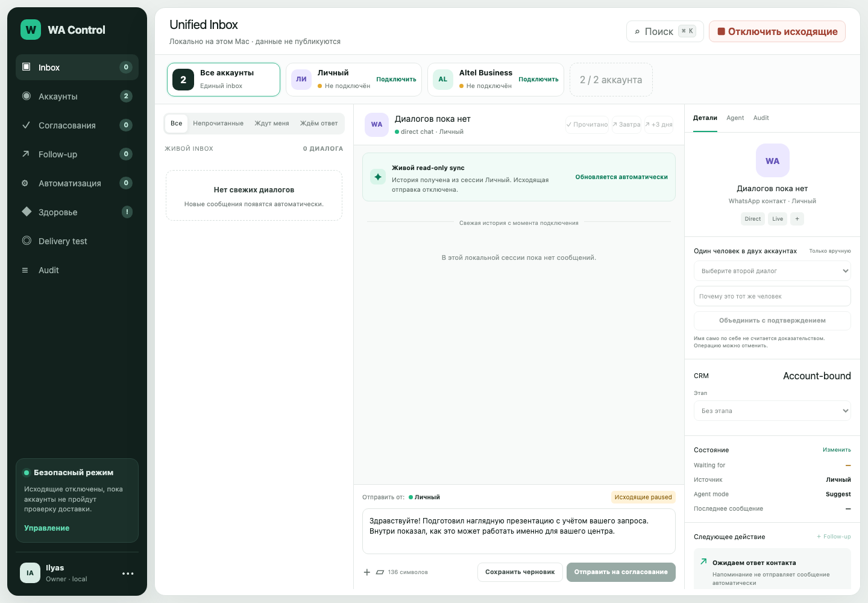The height and width of the screenshot is (603, 868).
Task: Select the 'Все' inbox filter
Action: (x=176, y=123)
